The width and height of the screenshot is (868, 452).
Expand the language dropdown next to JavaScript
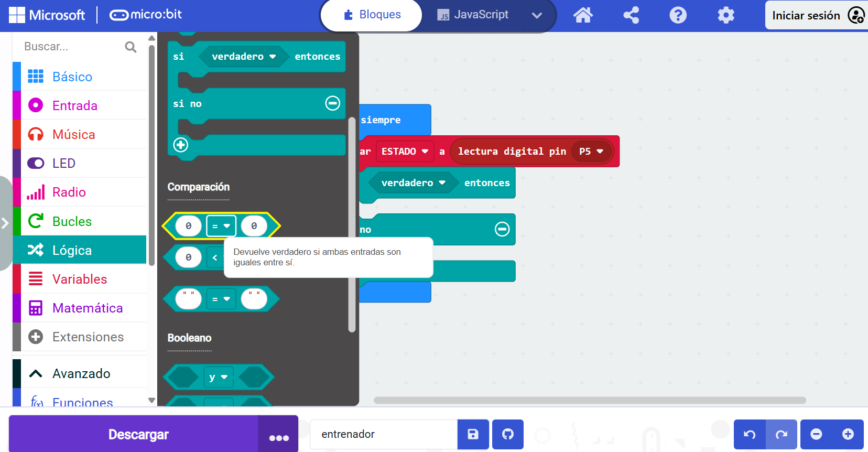tap(537, 15)
